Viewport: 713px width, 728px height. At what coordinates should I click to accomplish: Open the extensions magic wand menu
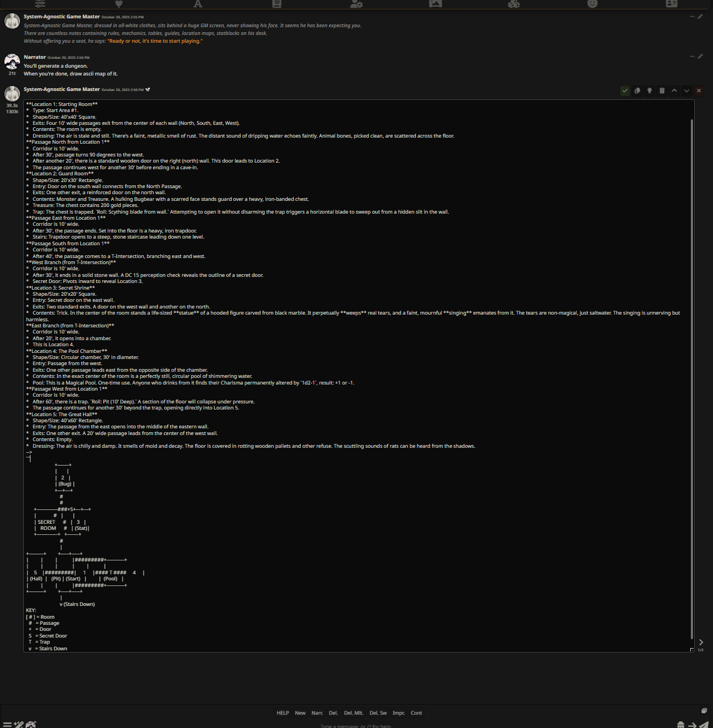tap(19, 725)
